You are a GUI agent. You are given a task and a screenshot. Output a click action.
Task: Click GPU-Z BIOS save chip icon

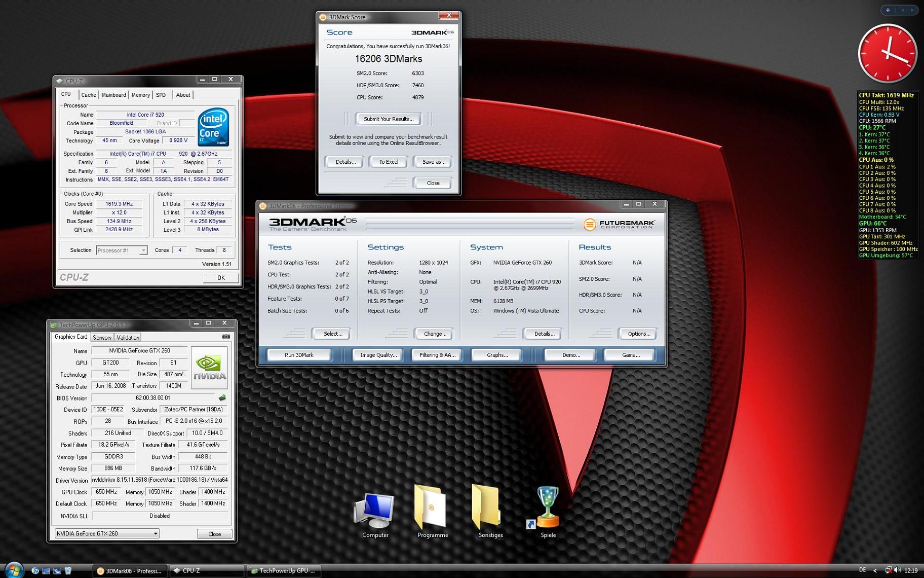click(x=222, y=398)
